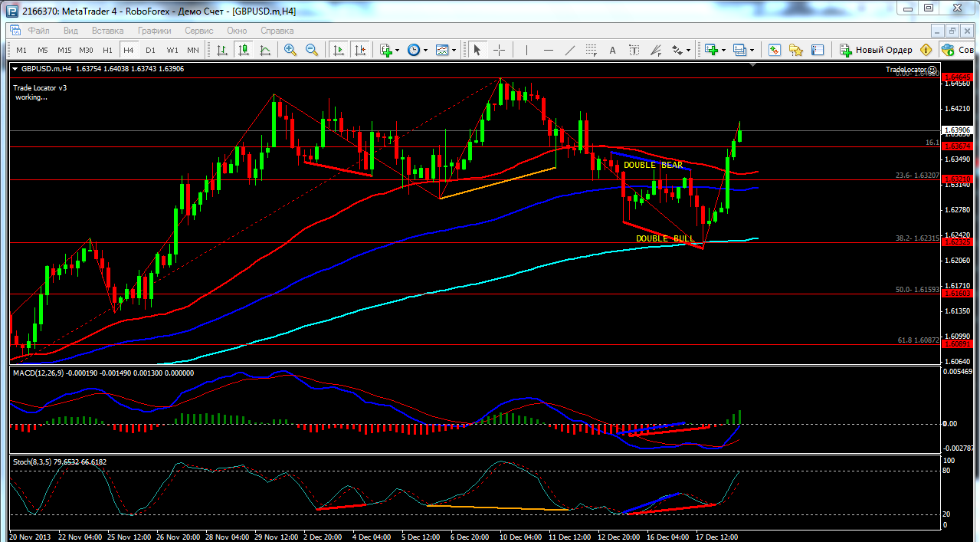Click the periods clock icon
Viewport: 980px width, 542px height.
(414, 50)
